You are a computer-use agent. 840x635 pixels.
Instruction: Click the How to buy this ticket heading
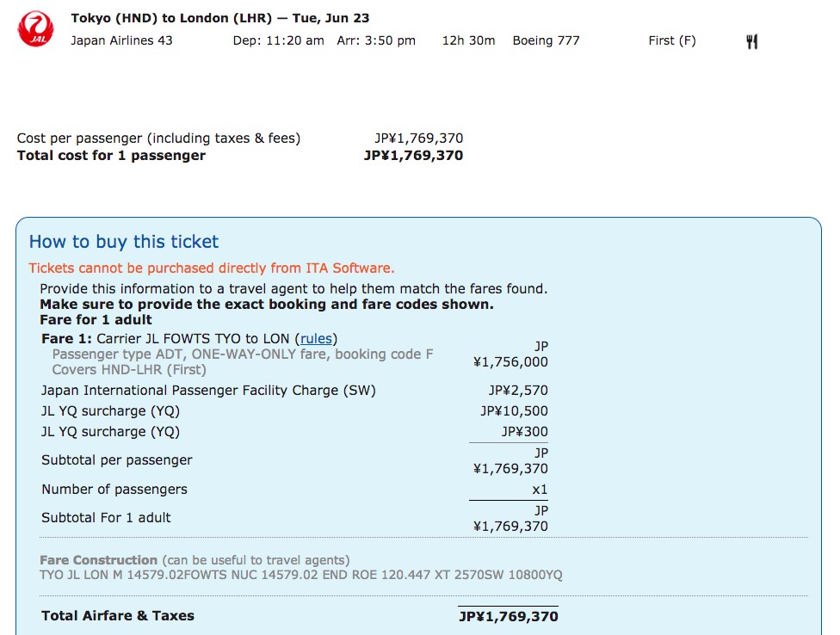point(124,242)
